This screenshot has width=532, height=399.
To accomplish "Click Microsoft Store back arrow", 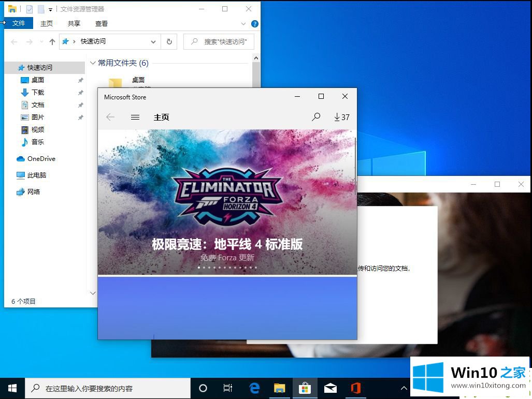I will pos(110,117).
